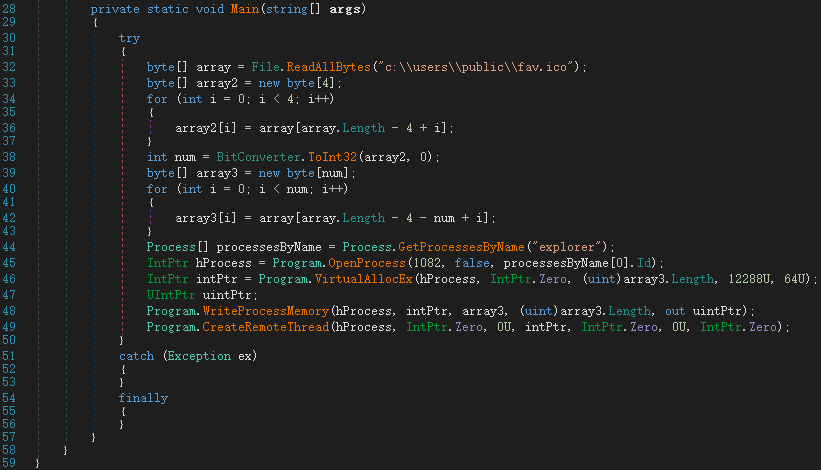Click 'array2[i]' on line 36
The width and height of the screenshot is (821, 470).
(x=206, y=128)
